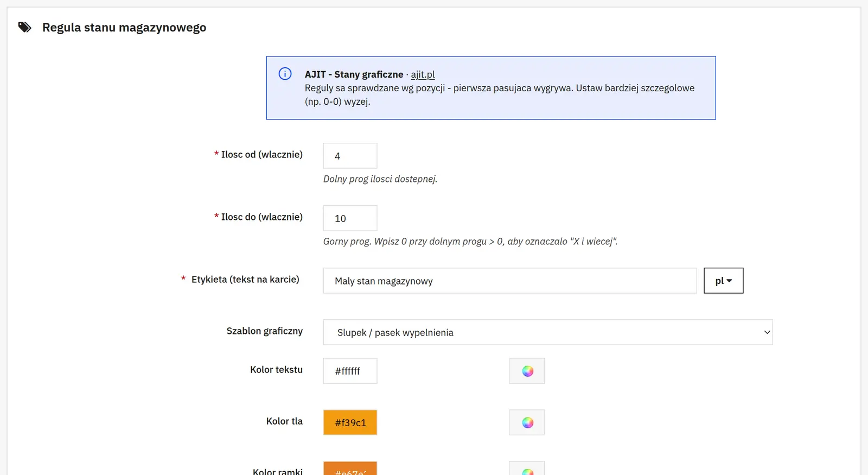
Task: Open color picker for Kolor tekstu
Action: pos(527,371)
